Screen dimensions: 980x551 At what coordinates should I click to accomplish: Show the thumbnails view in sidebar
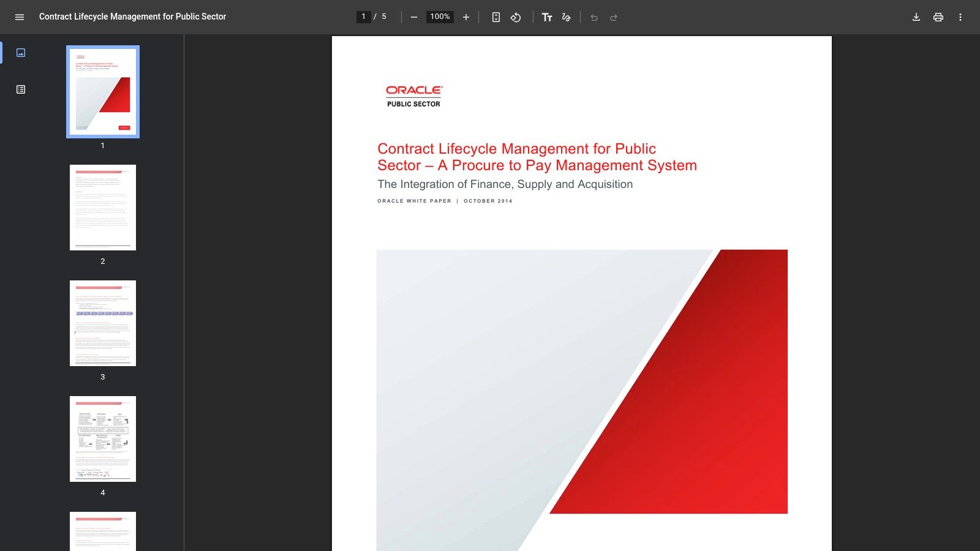(x=21, y=53)
